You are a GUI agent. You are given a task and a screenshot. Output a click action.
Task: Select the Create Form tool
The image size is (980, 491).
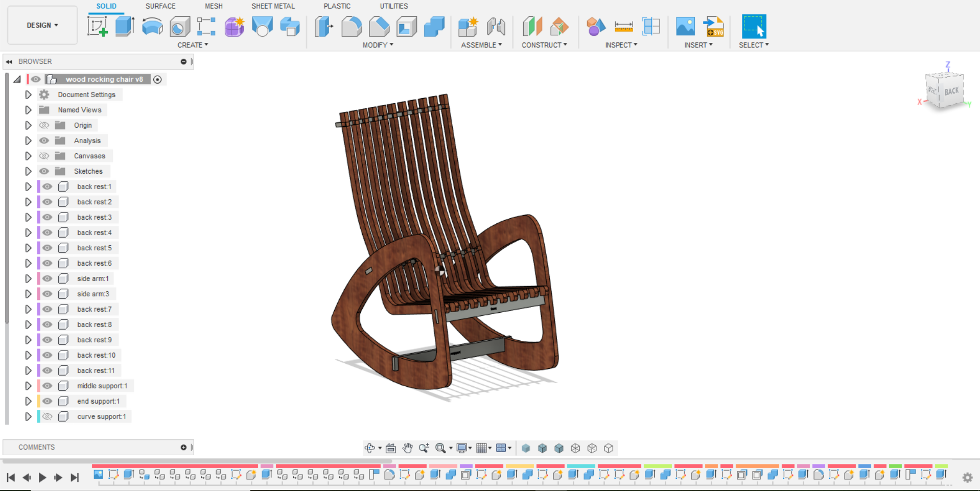tap(234, 26)
